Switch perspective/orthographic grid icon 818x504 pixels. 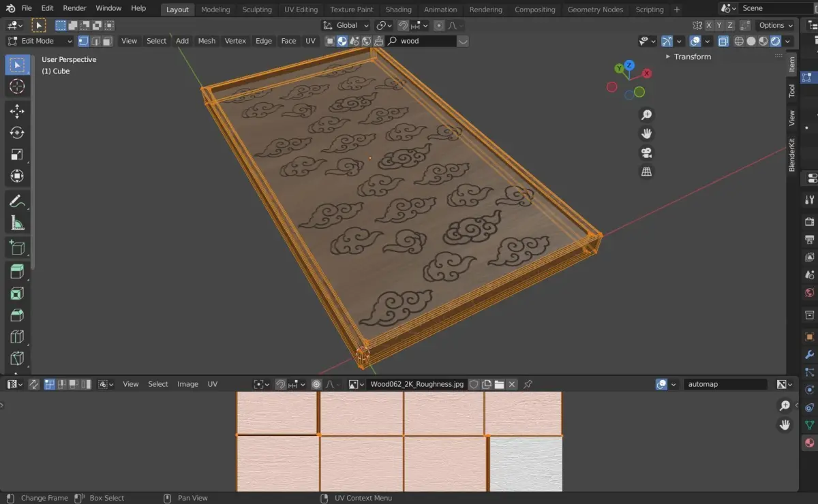(646, 172)
